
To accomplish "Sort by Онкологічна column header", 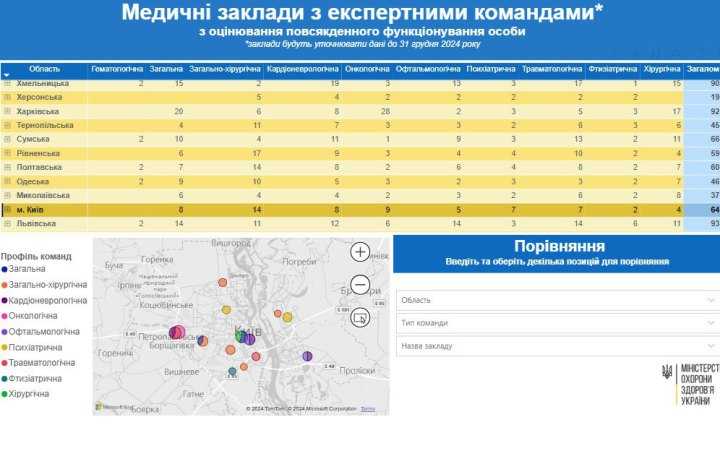I will [367, 69].
